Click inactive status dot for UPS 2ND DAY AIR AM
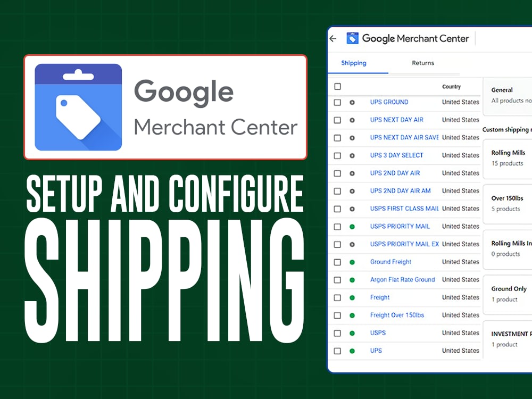The height and width of the screenshot is (399, 532). (352, 191)
